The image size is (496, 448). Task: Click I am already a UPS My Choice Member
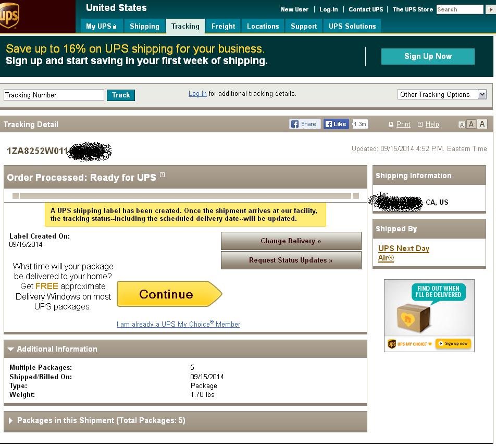[178, 325]
